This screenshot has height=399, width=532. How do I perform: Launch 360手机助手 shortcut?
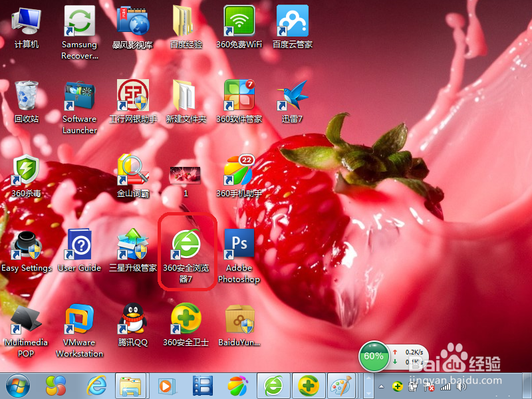coord(239,176)
